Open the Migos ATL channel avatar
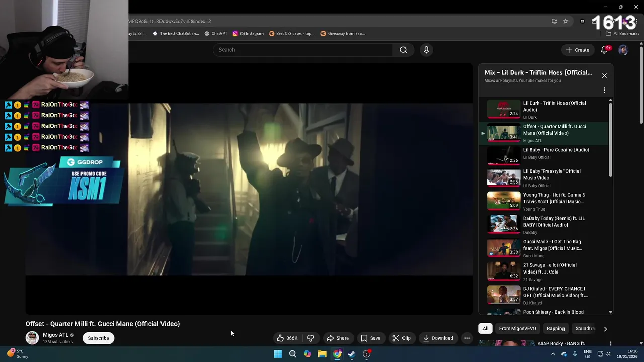 32,338
